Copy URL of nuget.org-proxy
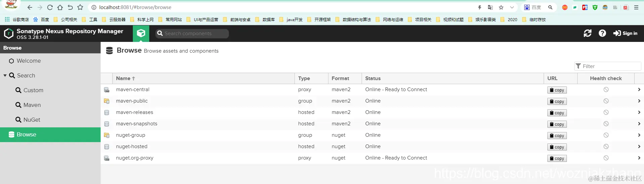Image resolution: width=644 pixels, height=184 pixels. click(x=557, y=159)
